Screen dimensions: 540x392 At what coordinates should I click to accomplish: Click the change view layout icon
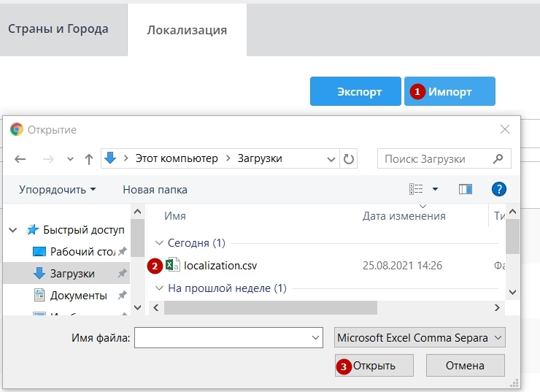coord(417,189)
